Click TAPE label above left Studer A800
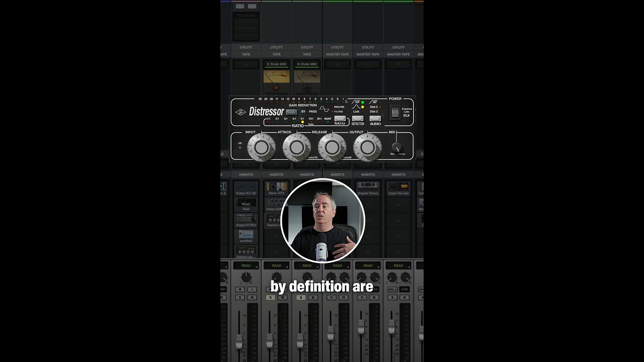The height and width of the screenshot is (362, 644). pyautogui.click(x=276, y=54)
